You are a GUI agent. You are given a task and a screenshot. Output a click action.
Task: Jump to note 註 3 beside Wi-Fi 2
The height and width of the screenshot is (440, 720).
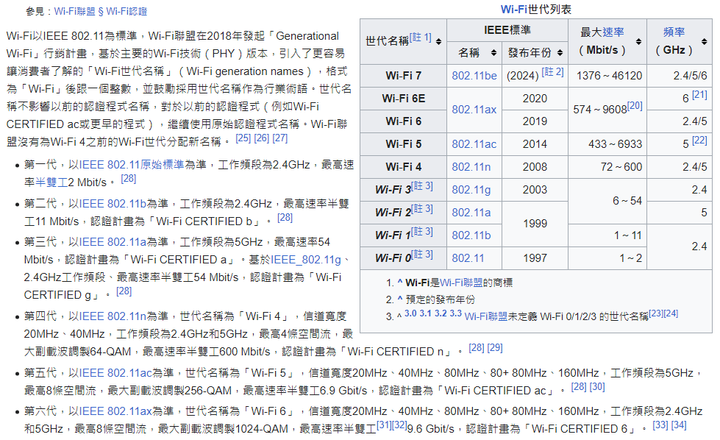pyautogui.click(x=422, y=209)
